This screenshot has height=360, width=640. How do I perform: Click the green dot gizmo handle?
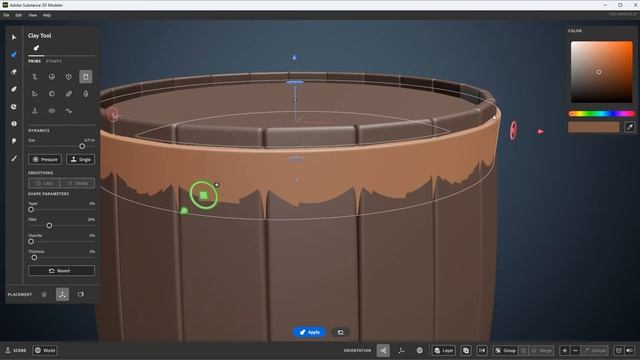coord(184,211)
